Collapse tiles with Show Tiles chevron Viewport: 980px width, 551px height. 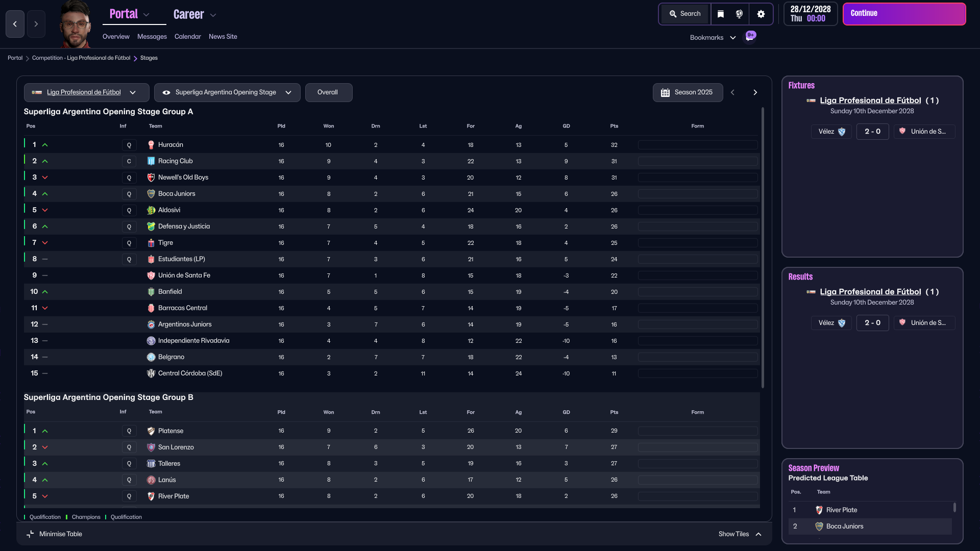[758, 534]
